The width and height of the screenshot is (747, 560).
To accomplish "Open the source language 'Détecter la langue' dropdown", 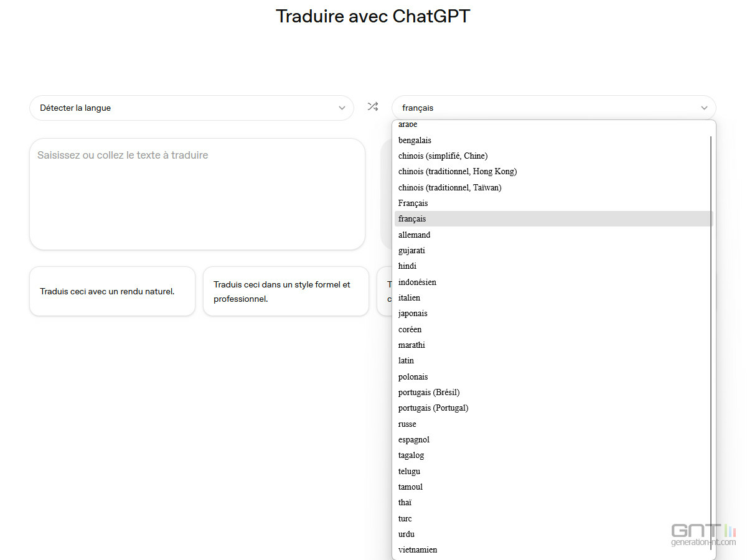I will tap(191, 108).
